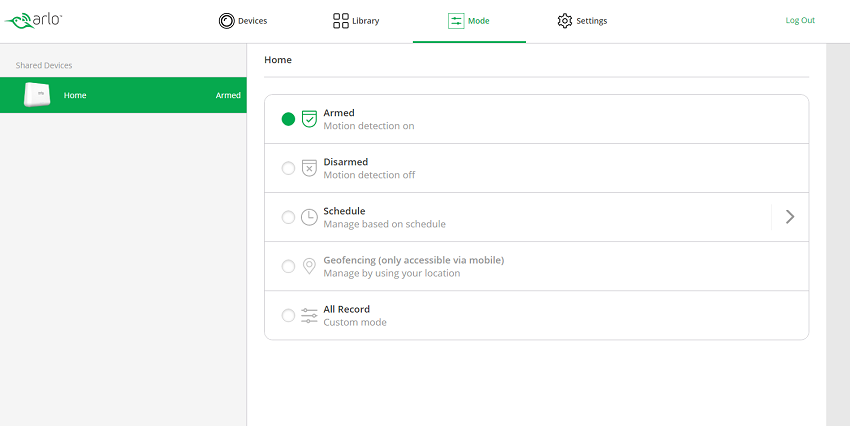
Task: Click the Devices camera lens icon
Action: click(x=226, y=21)
